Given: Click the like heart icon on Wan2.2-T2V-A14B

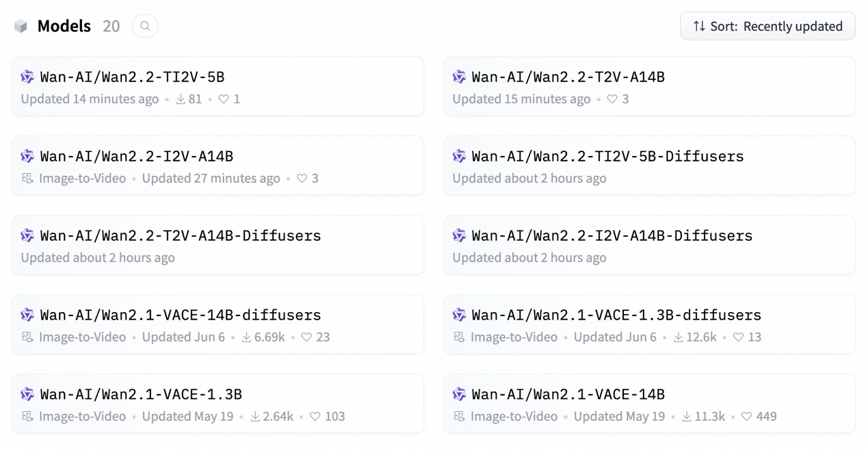Looking at the screenshot, I should pos(612,99).
